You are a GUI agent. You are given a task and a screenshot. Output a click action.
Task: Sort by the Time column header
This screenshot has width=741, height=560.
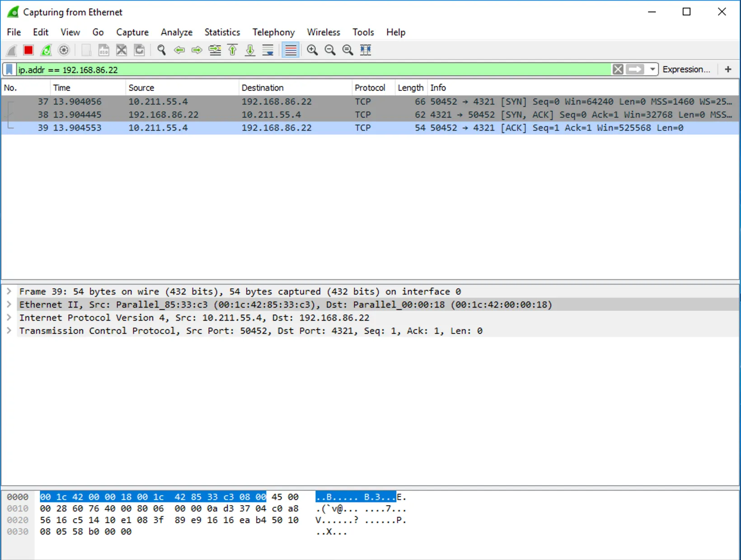pos(87,88)
